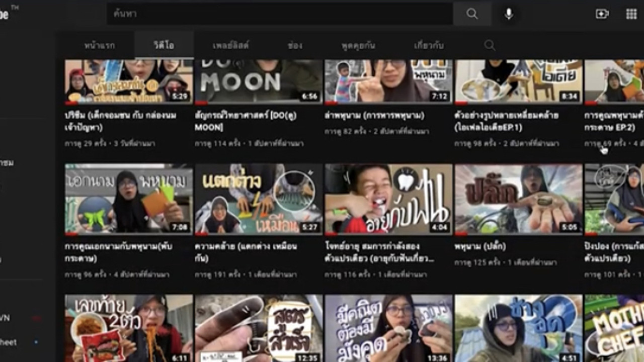Click the channel search magnifier icon
644x362 pixels.
[x=490, y=45]
